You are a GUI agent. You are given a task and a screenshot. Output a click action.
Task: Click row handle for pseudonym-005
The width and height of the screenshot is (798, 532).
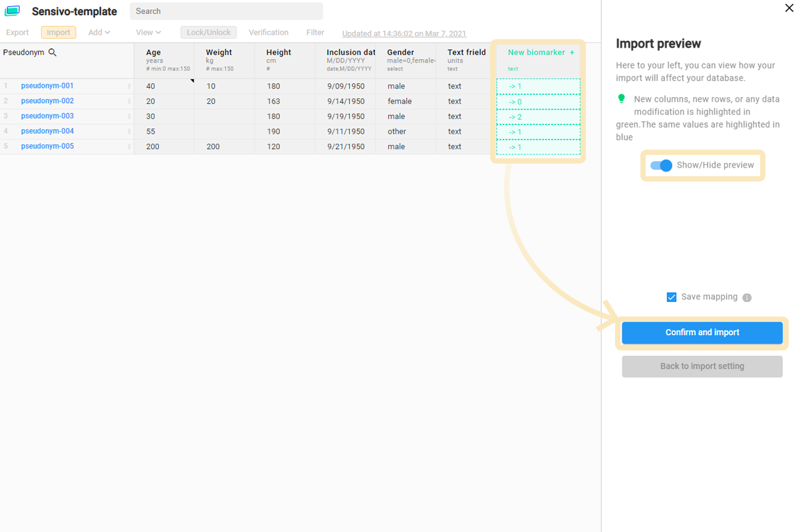(x=129, y=147)
